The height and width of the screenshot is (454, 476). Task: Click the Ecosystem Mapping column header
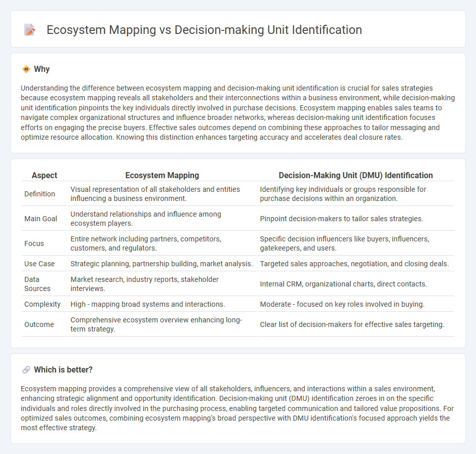click(162, 175)
